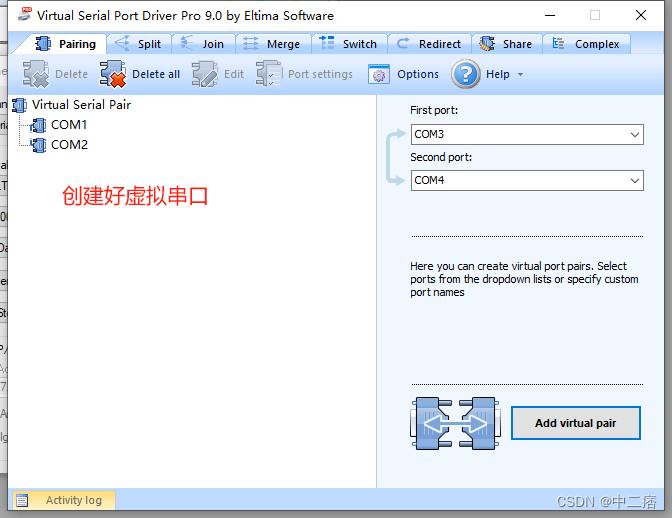Click the paired connectors illustration icon
Screen dimensions: 672x518
455,423
